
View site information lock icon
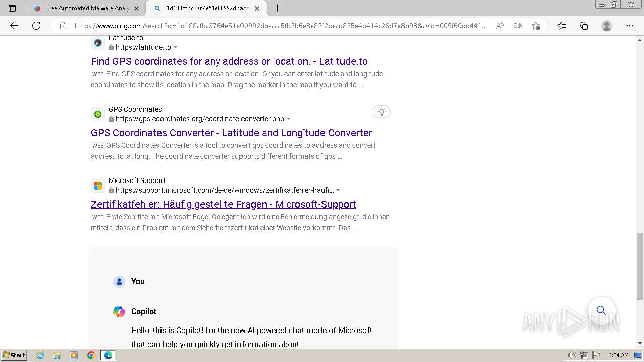pos(63,26)
